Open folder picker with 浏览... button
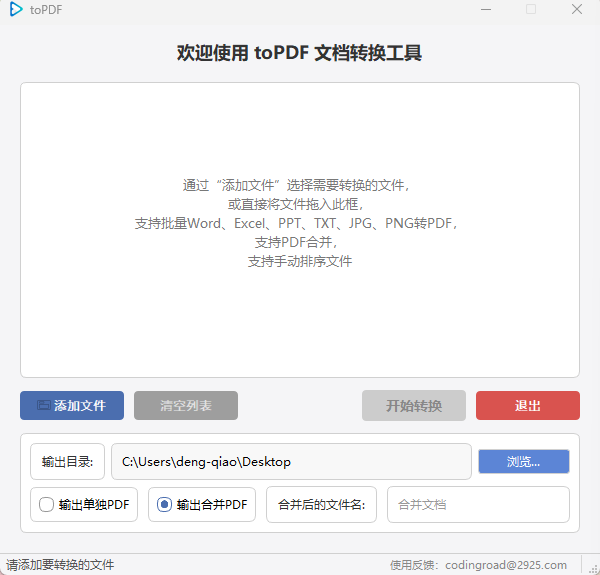 coord(523,461)
